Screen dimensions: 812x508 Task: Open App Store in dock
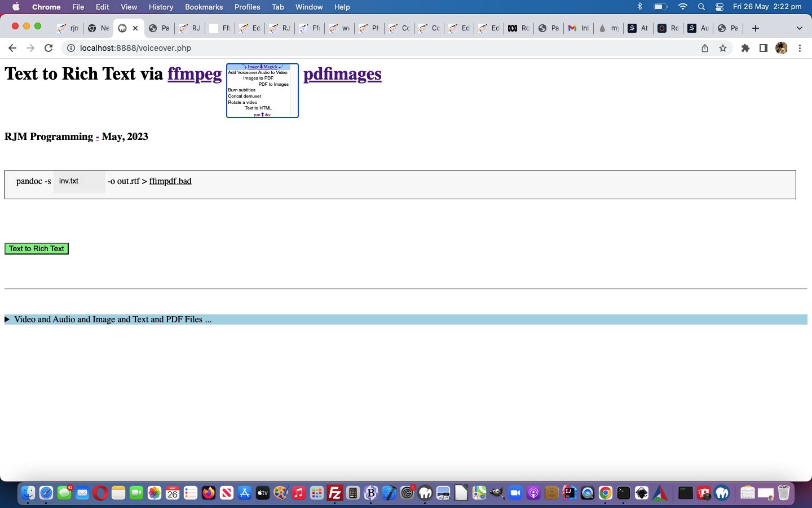[245, 493]
